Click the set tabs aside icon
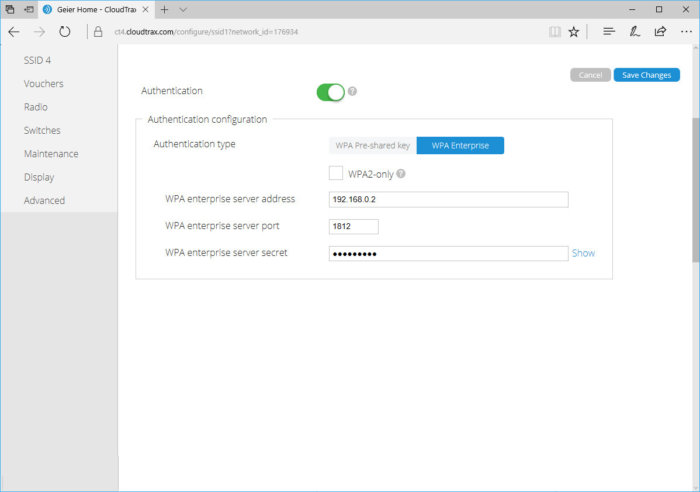 (x=29, y=9)
